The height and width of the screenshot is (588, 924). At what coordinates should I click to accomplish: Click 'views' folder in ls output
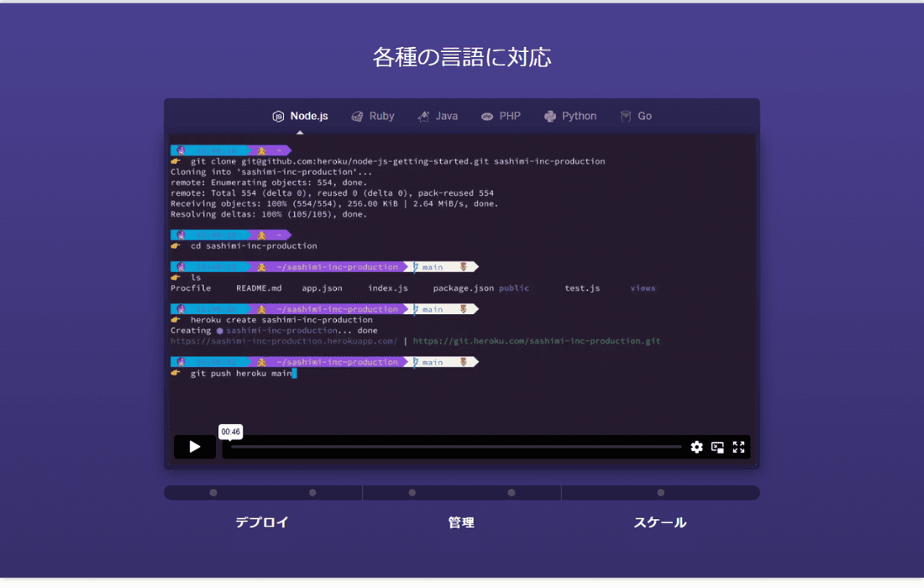[643, 288]
